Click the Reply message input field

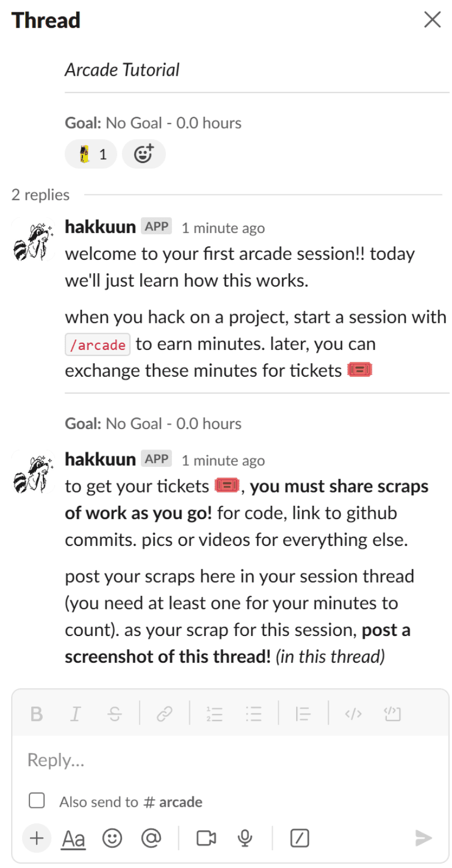click(x=223, y=760)
